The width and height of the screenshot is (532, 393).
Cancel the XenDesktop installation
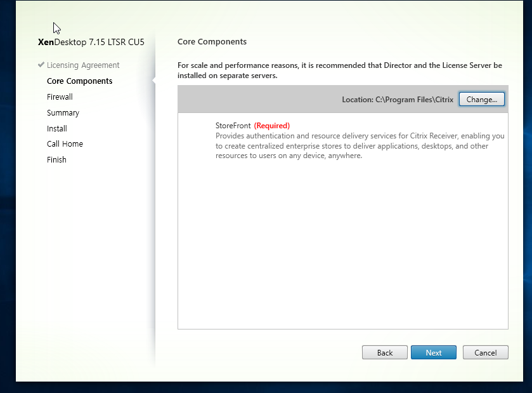click(485, 352)
